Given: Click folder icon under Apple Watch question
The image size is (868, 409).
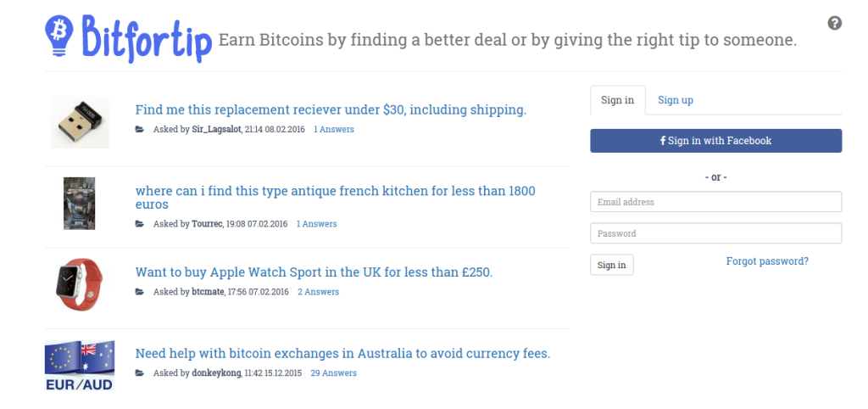Looking at the screenshot, I should pyautogui.click(x=140, y=292).
